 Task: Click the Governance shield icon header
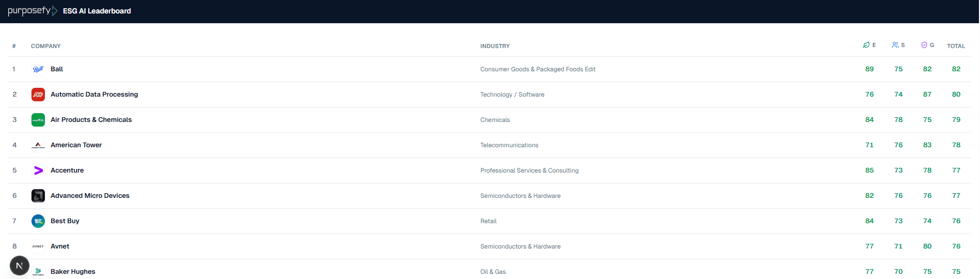tap(924, 45)
